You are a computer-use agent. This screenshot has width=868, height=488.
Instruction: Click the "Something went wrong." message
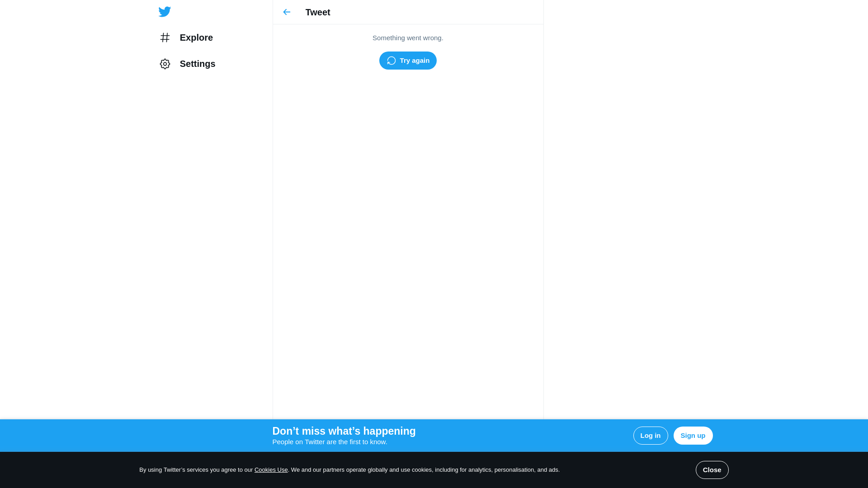(408, 38)
